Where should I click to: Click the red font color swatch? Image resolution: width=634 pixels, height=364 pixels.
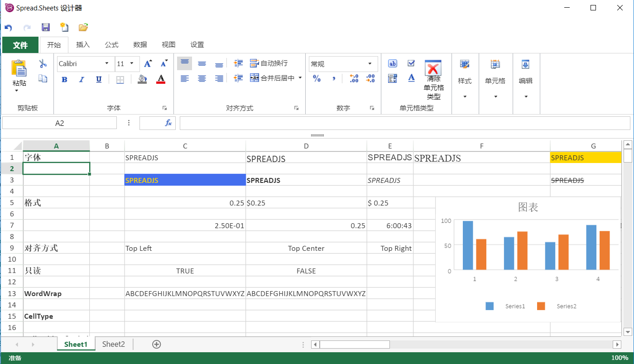pyautogui.click(x=161, y=80)
